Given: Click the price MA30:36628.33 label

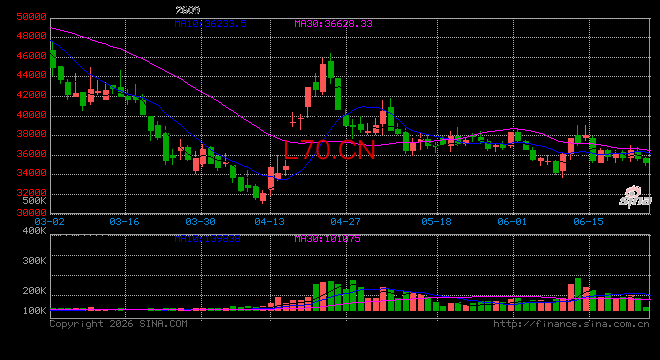Looking at the screenshot, I should pyautogui.click(x=333, y=24).
